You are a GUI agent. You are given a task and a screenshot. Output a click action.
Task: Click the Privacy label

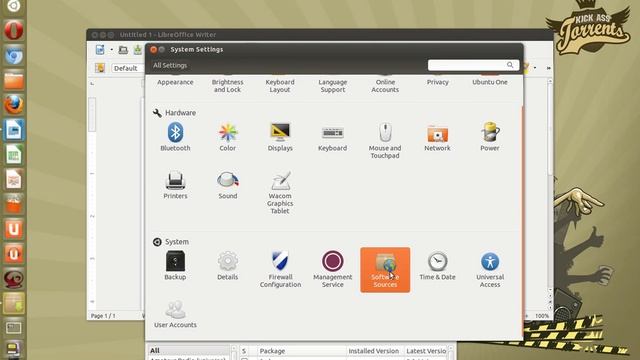pos(438,82)
